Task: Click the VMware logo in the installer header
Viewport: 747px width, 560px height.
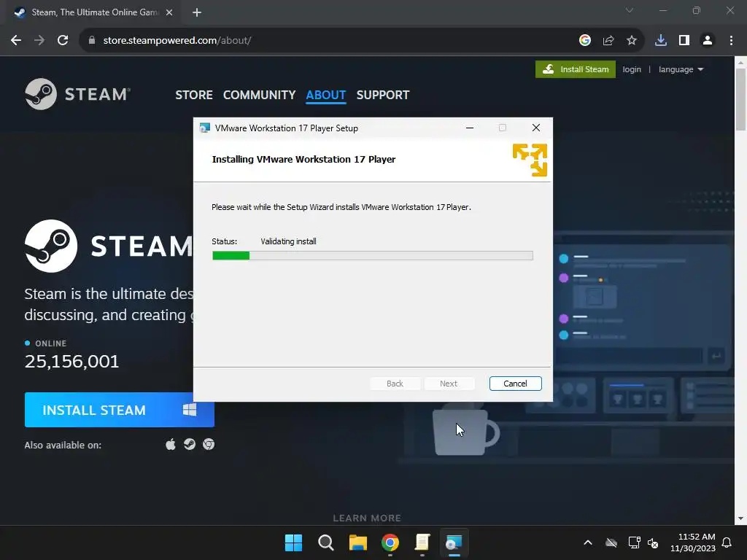Action: pyautogui.click(x=530, y=160)
